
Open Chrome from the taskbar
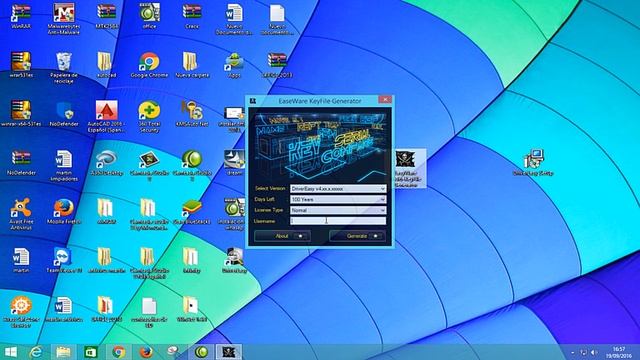click(x=118, y=352)
